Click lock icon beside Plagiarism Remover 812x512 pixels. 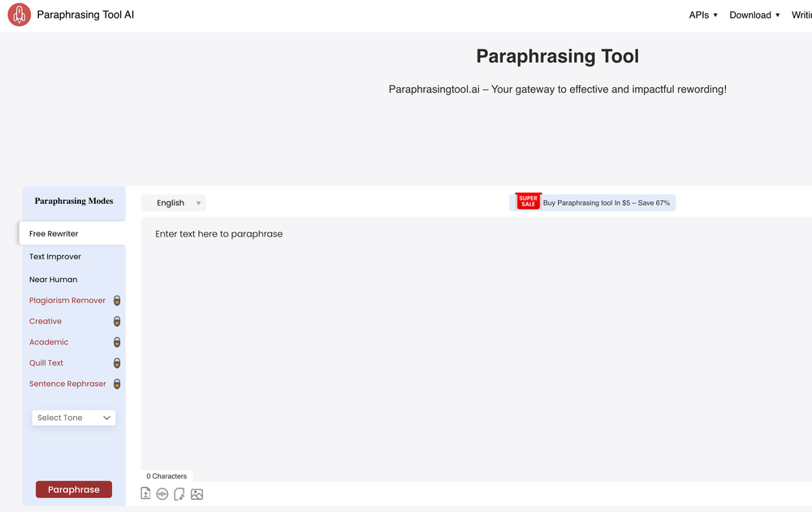(117, 301)
